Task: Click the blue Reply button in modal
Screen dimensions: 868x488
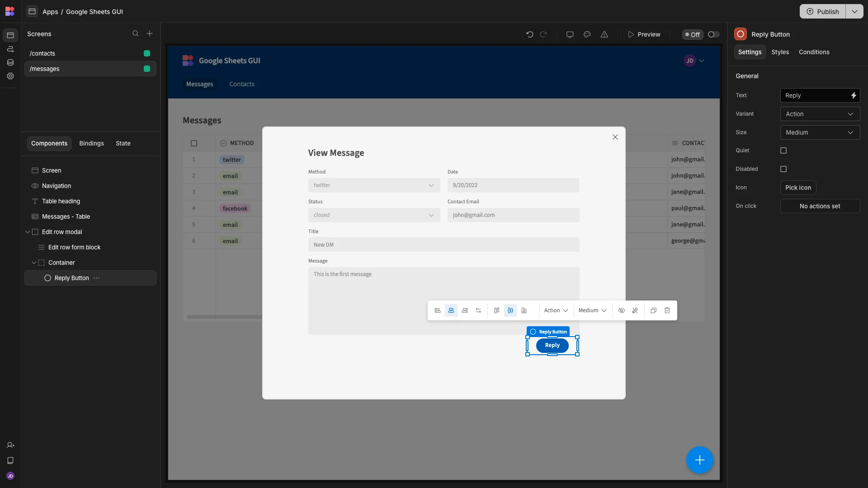Action: point(552,345)
